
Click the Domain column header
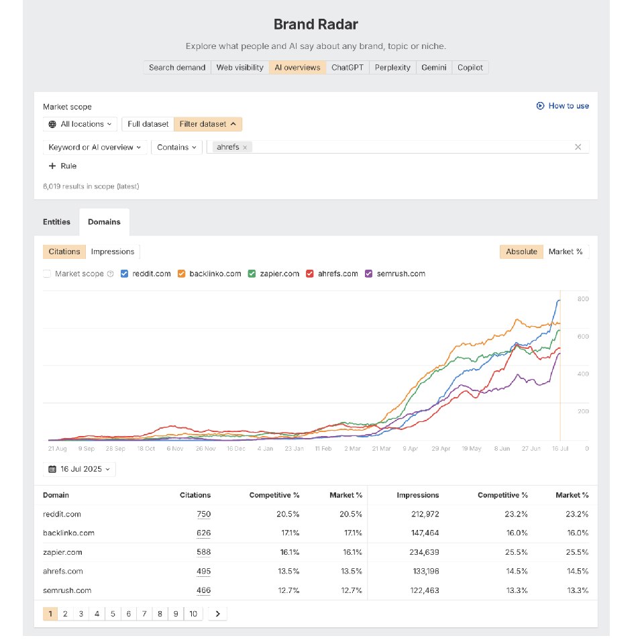pos(56,495)
